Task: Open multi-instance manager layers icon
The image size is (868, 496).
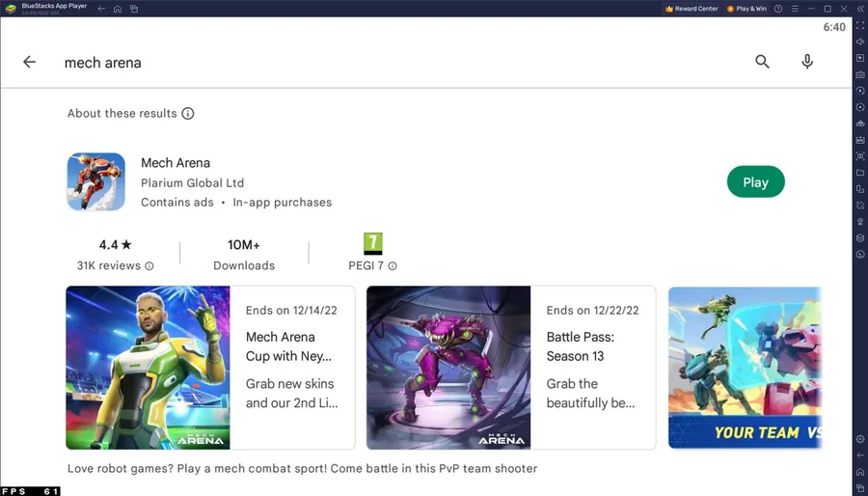Action: (x=860, y=238)
